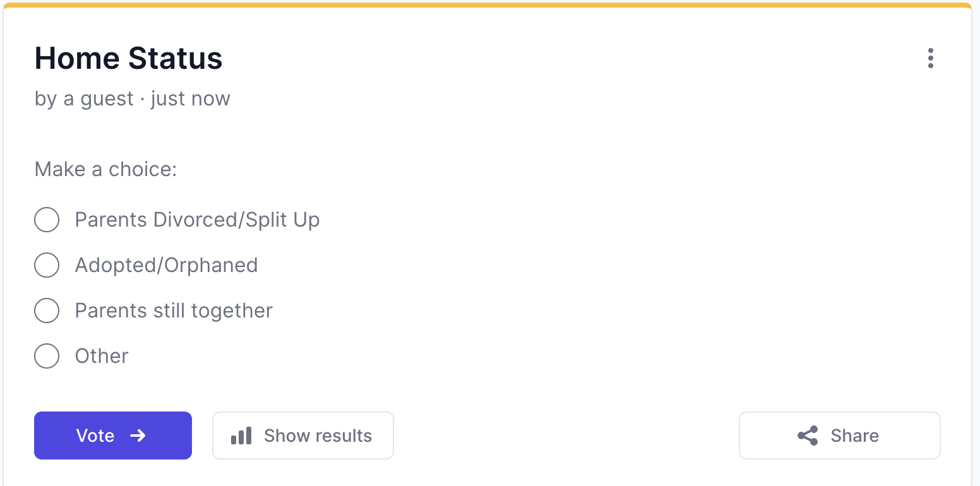Image resolution: width=980 pixels, height=486 pixels.
Task: Select the Other radio button
Action: [x=47, y=356]
